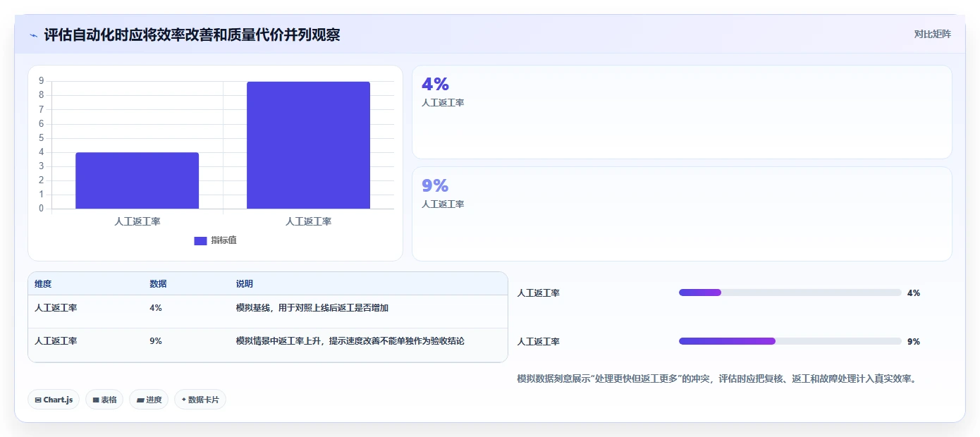Click 人工返工率 caption under the 9% card value
Screen dimensions: 980x437
443,204
